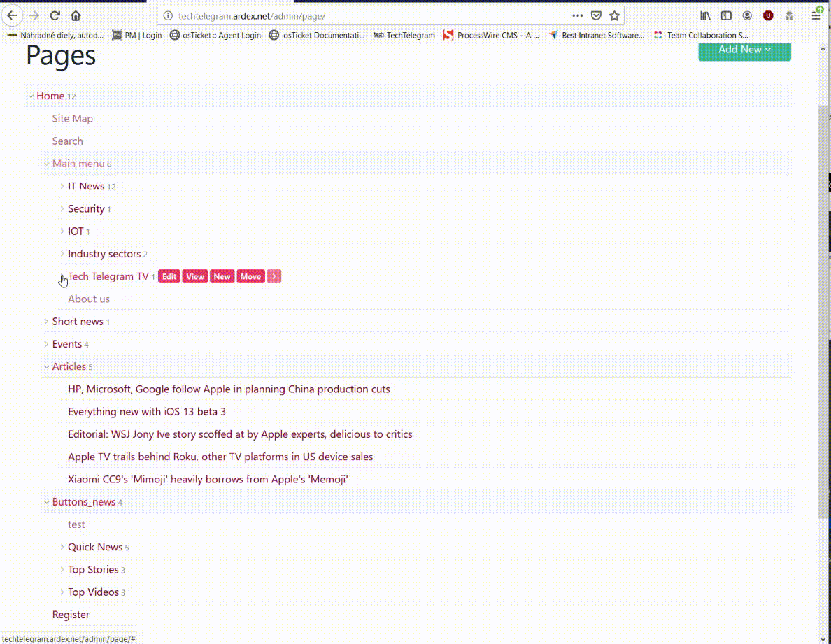Open osTicket Agent Login bookmark

215,35
